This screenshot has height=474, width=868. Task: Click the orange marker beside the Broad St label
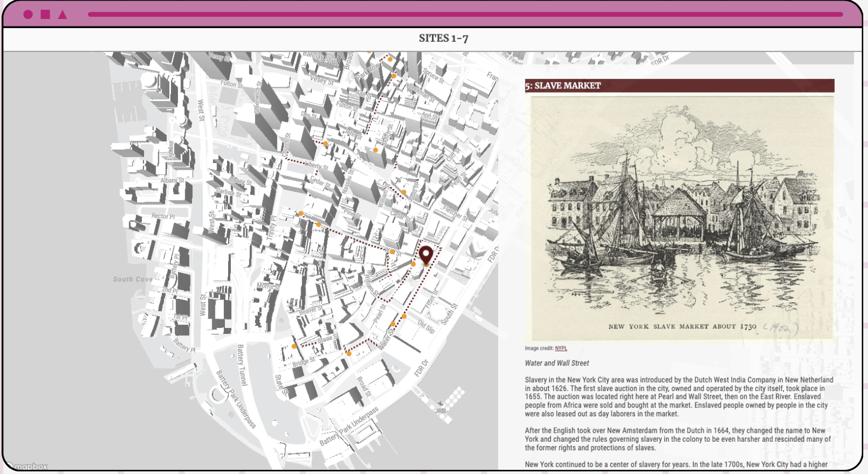pyautogui.click(x=349, y=353)
